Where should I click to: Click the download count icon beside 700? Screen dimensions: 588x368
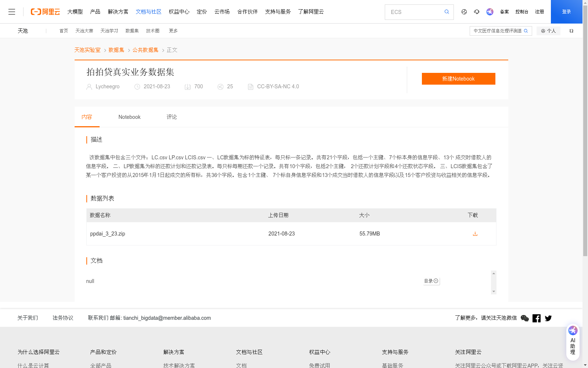(187, 87)
